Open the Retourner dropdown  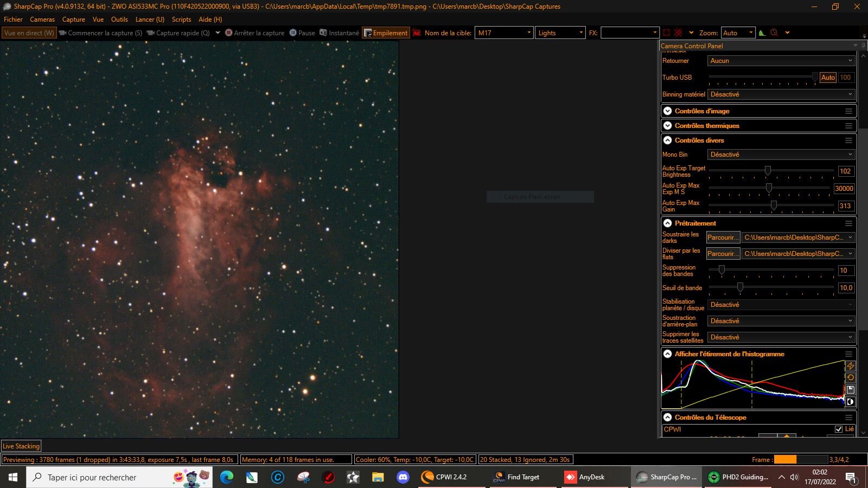[781, 61]
